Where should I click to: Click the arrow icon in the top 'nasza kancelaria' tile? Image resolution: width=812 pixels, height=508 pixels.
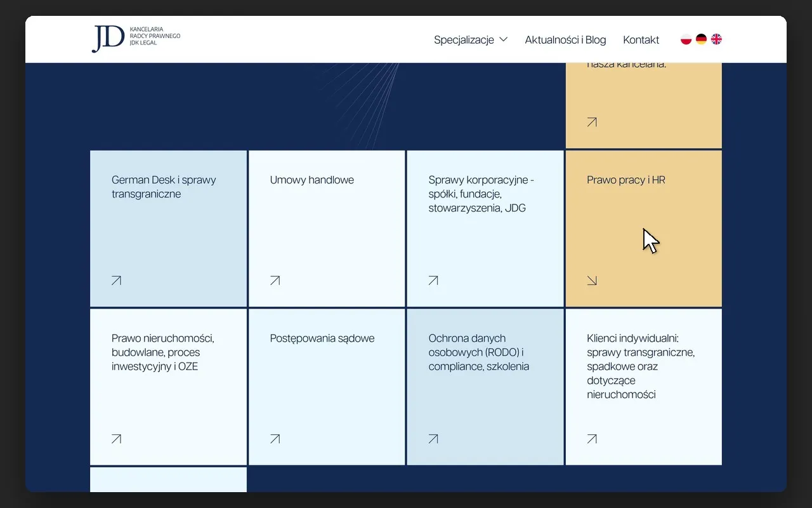[592, 122]
